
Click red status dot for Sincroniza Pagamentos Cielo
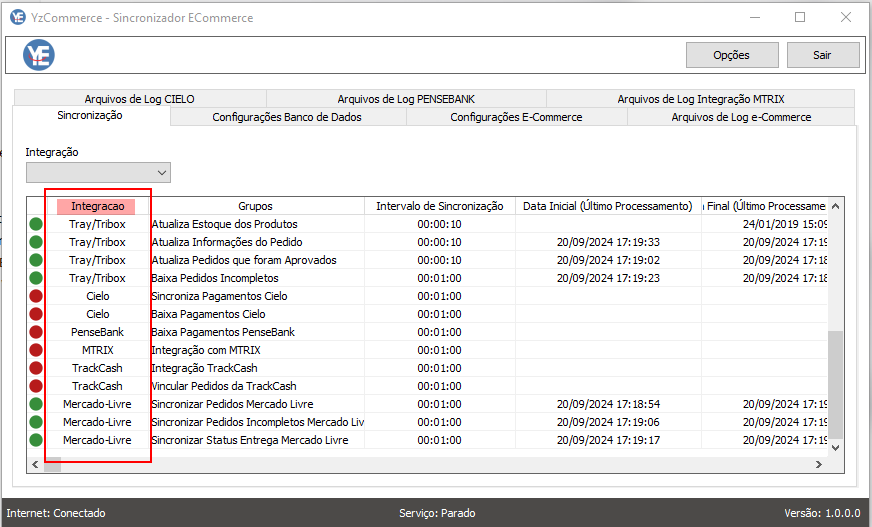(x=36, y=296)
